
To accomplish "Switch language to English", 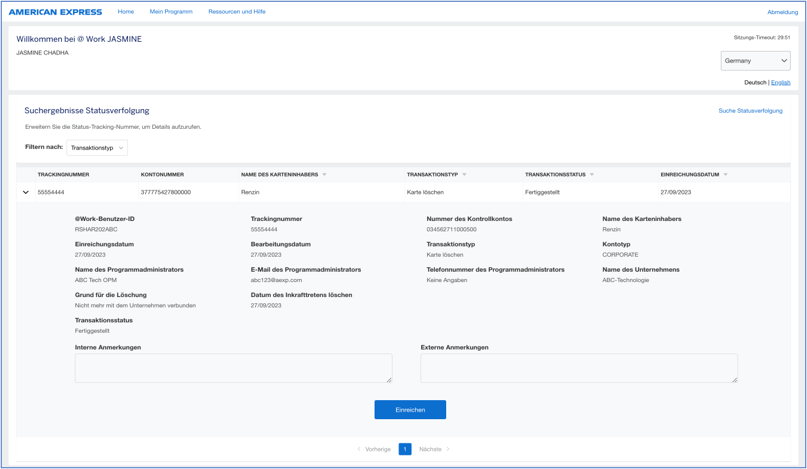I will [x=780, y=82].
